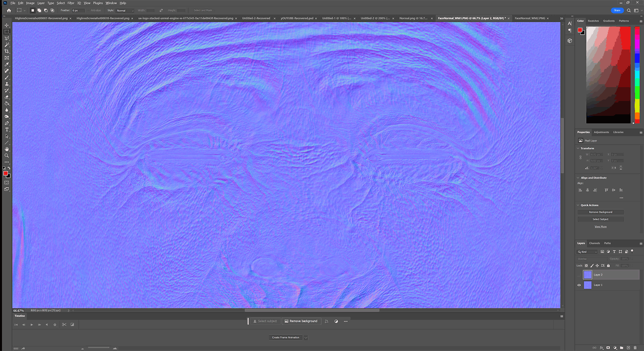
Task: Select the Crop tool
Action: [x=7, y=51]
